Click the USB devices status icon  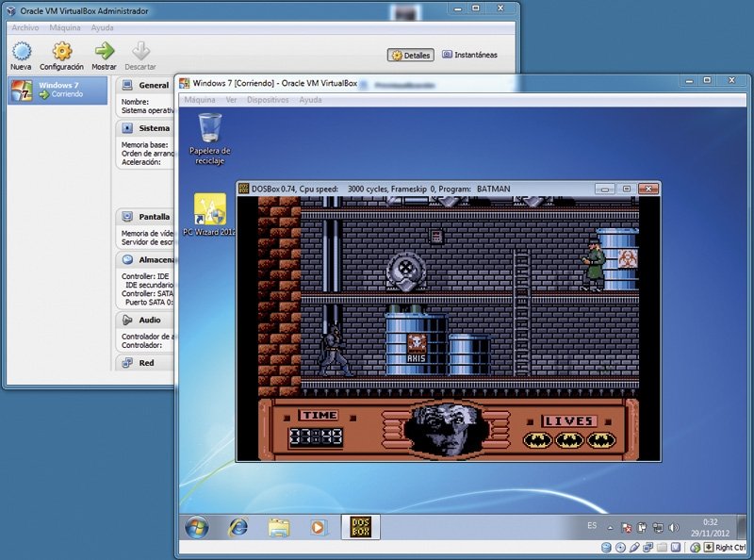click(x=634, y=548)
